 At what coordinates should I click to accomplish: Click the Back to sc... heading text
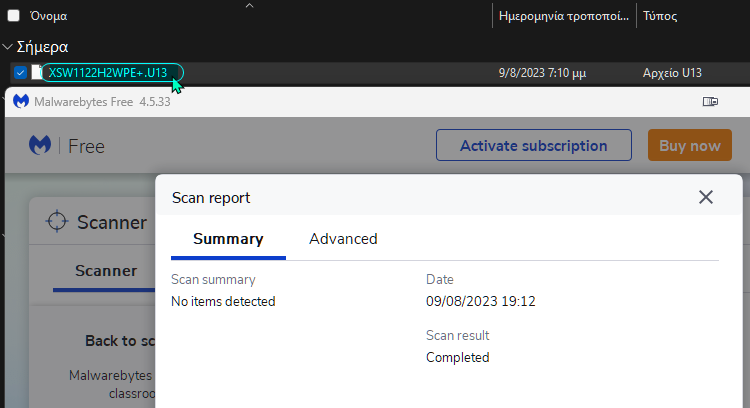pyautogui.click(x=120, y=341)
